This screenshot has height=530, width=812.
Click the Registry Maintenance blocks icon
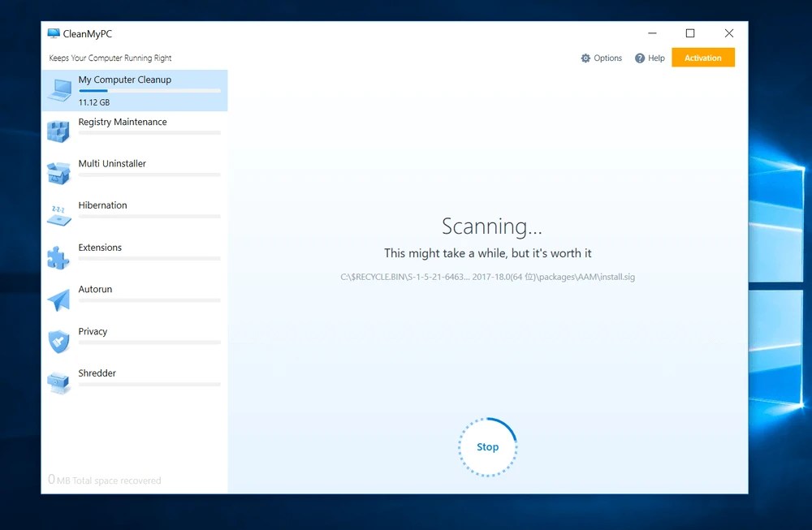(58, 130)
